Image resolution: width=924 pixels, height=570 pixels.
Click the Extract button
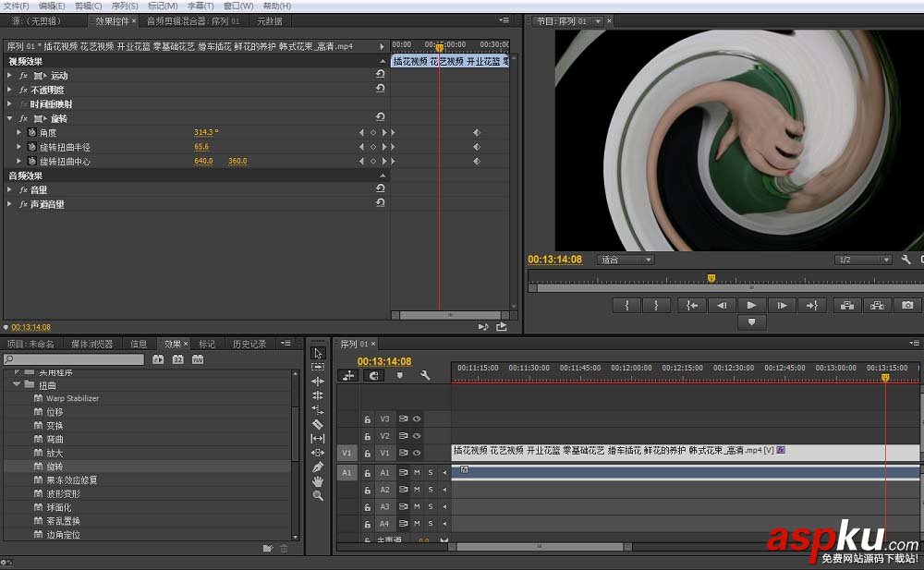coord(878,306)
